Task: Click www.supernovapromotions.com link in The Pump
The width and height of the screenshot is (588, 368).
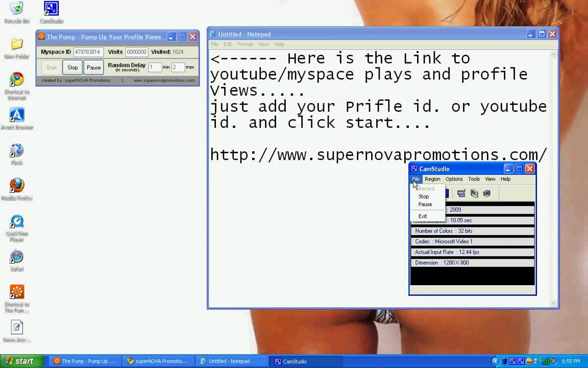Action: click(x=164, y=80)
